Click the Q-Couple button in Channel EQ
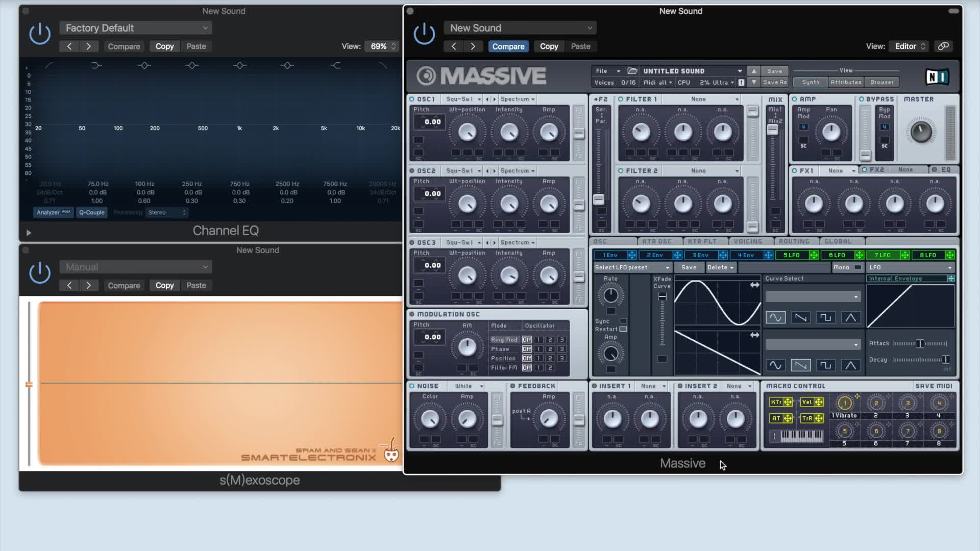 pyautogui.click(x=91, y=212)
